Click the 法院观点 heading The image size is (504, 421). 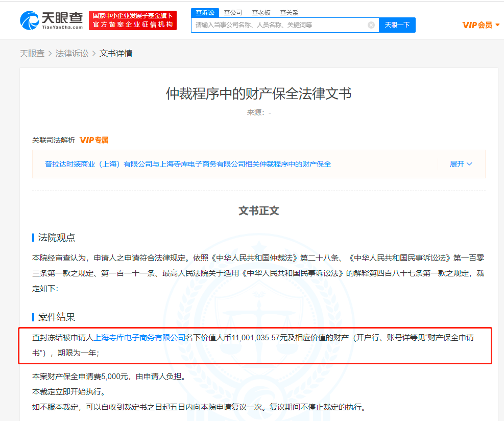click(x=57, y=238)
